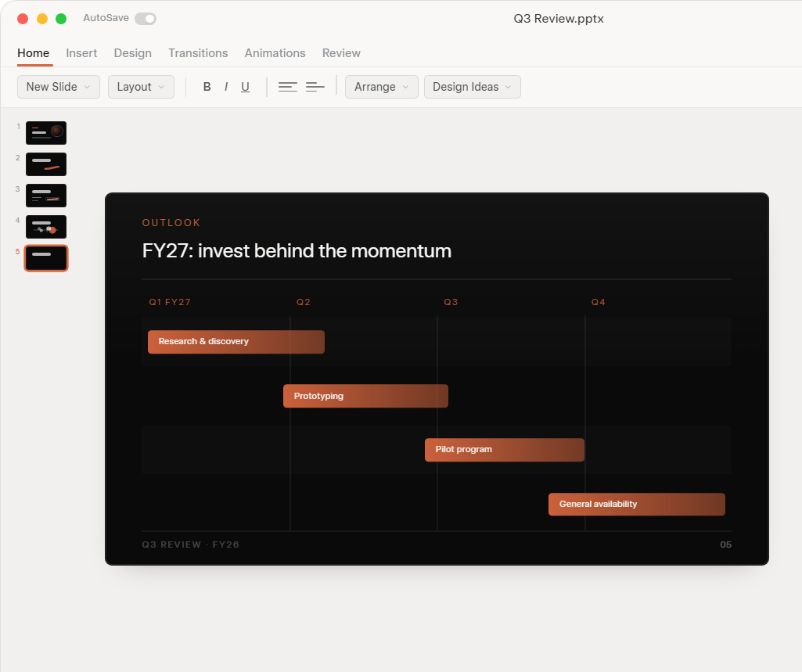Select the General availability bar
Image resolution: width=802 pixels, height=672 pixels.
point(637,505)
